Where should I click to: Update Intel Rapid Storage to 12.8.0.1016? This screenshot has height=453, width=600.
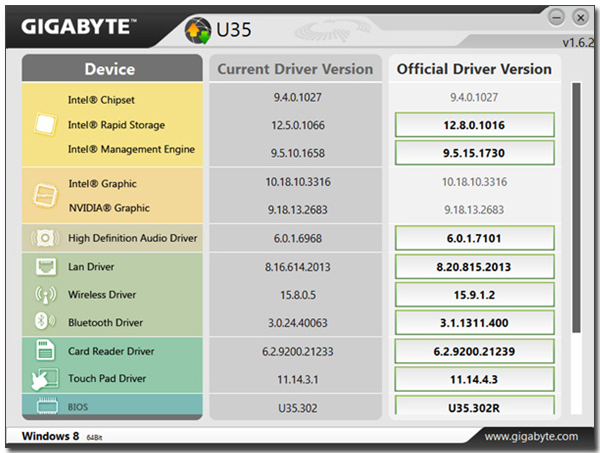coord(474,125)
